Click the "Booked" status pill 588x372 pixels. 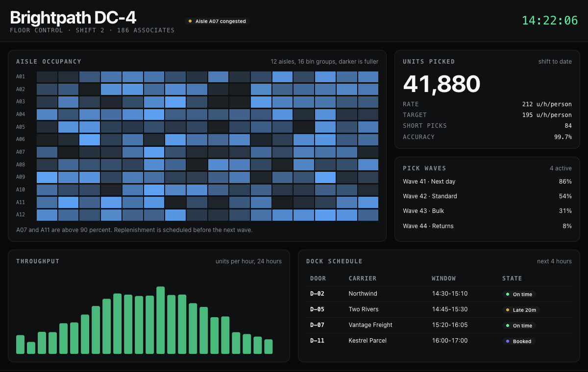[x=519, y=341]
